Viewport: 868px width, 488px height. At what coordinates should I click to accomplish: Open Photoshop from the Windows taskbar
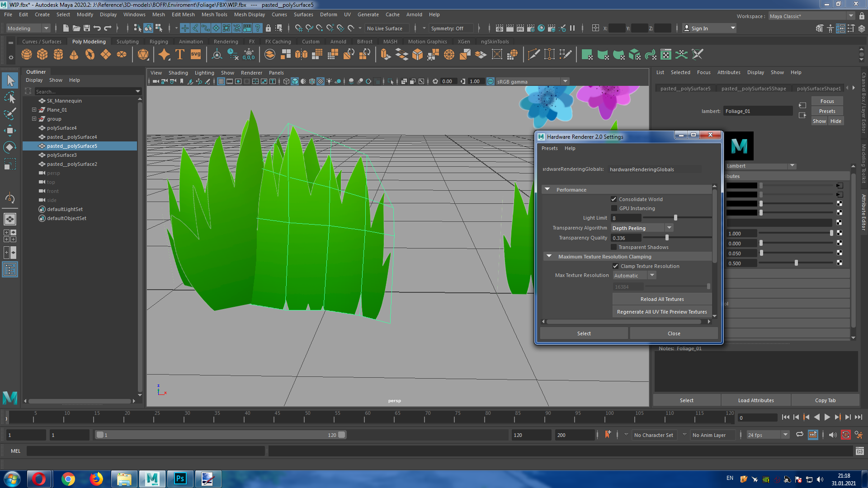point(180,479)
